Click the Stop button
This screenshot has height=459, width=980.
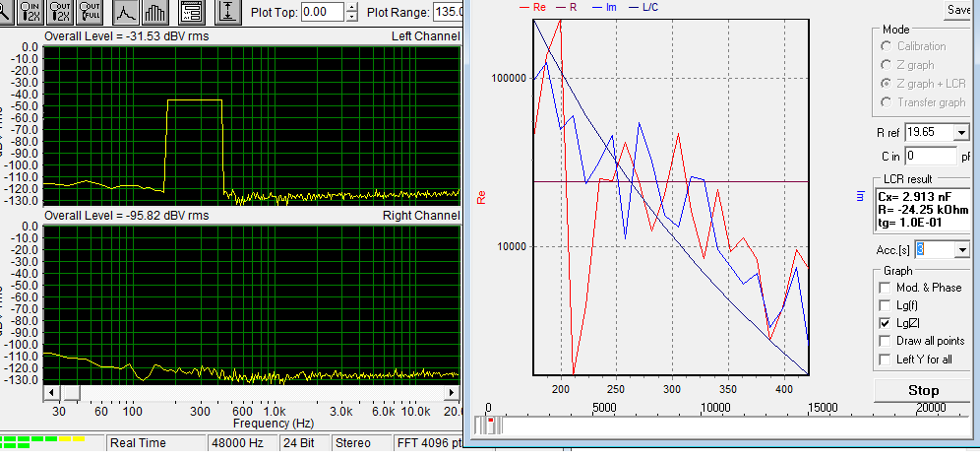[923, 391]
